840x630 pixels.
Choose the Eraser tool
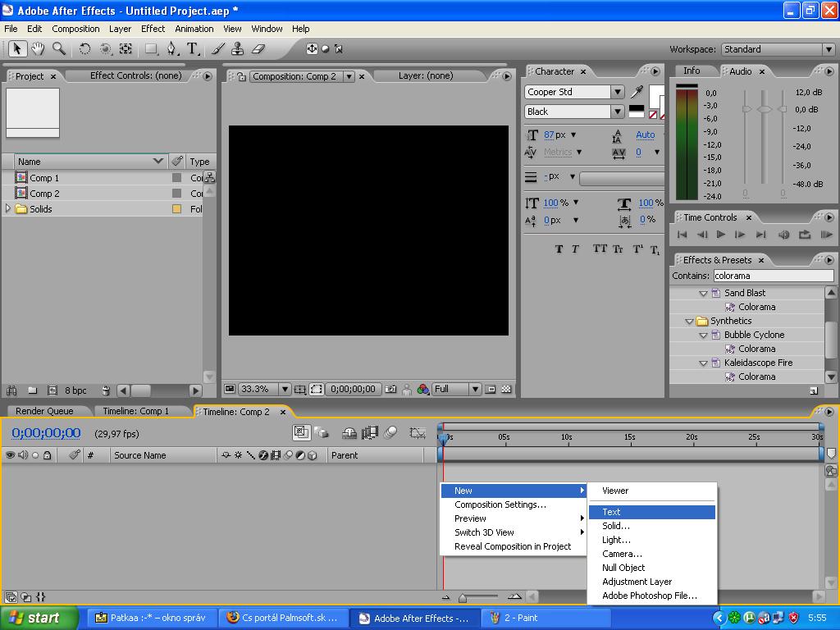tap(258, 49)
